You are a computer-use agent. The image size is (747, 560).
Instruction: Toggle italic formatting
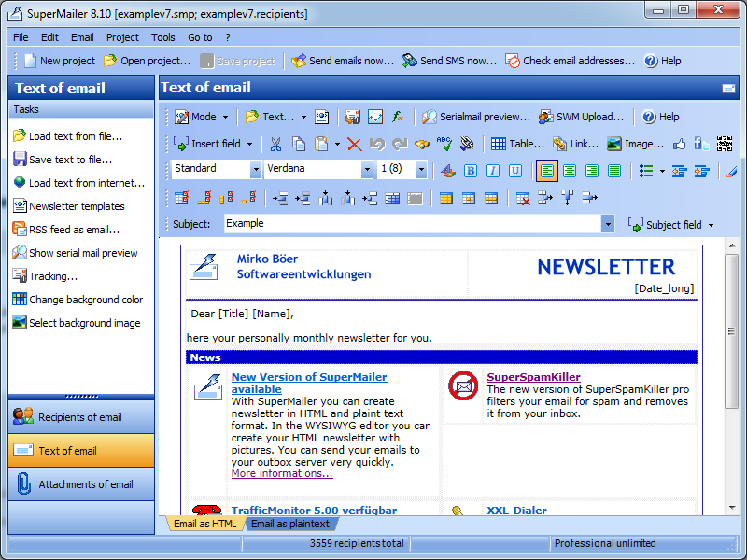[493, 171]
